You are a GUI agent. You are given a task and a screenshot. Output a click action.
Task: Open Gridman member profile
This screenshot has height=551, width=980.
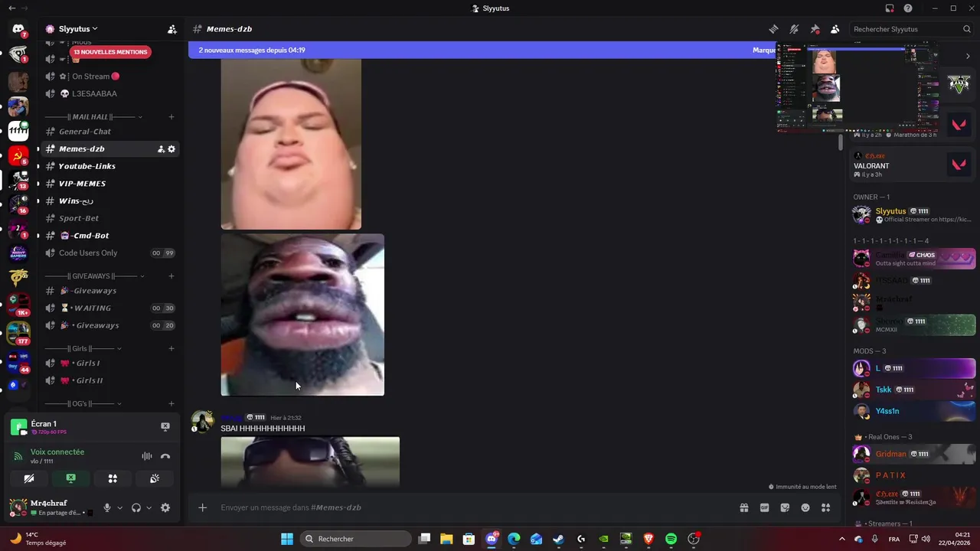click(914, 454)
